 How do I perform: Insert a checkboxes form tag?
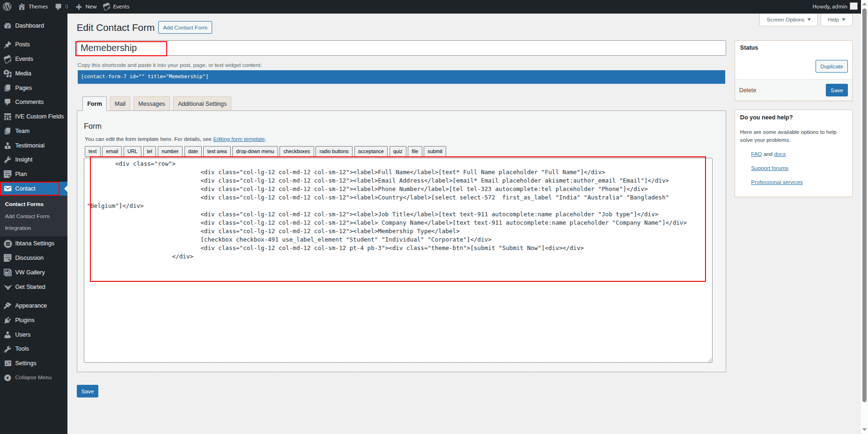click(x=296, y=151)
